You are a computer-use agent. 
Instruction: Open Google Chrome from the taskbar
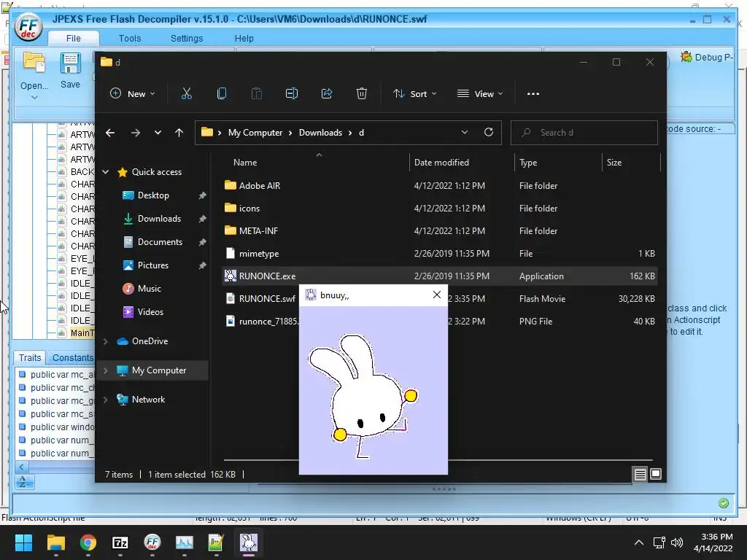(88, 542)
